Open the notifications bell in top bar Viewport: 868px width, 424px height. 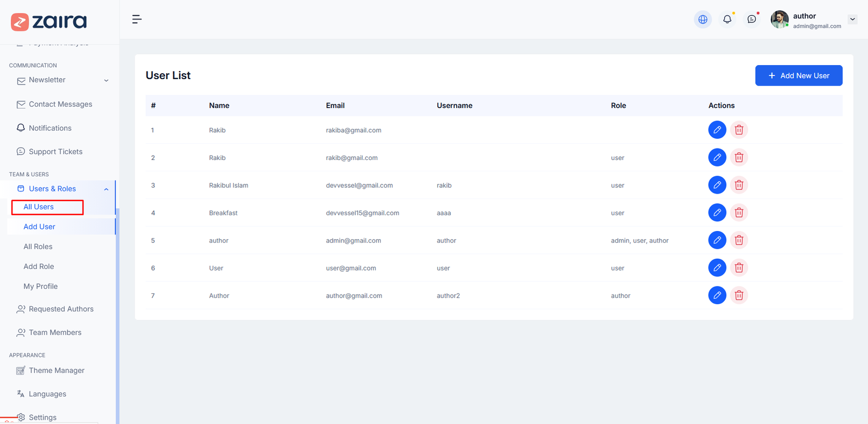(x=727, y=20)
